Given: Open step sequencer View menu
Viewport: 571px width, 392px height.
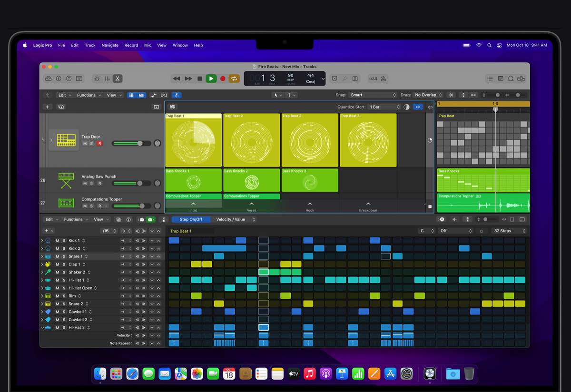Looking at the screenshot, I should pyautogui.click(x=100, y=219).
